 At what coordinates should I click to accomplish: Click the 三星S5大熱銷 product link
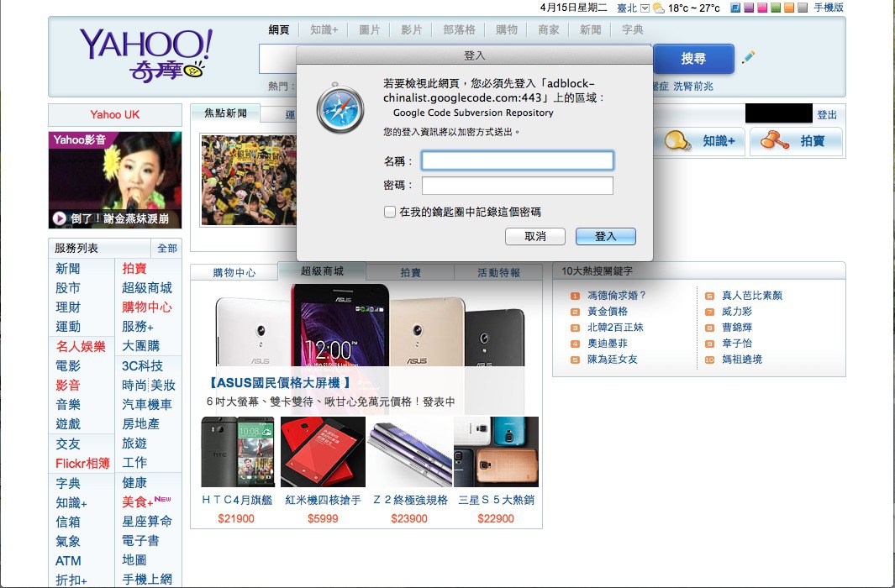tap(496, 500)
